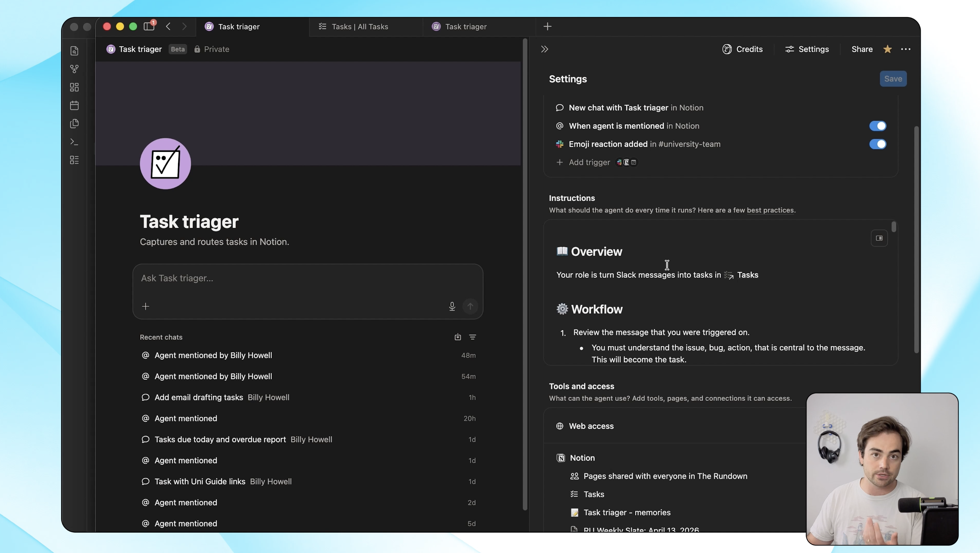This screenshot has height=553, width=980.
Task: Click the Workflow heading in instructions
Action: [590, 309]
